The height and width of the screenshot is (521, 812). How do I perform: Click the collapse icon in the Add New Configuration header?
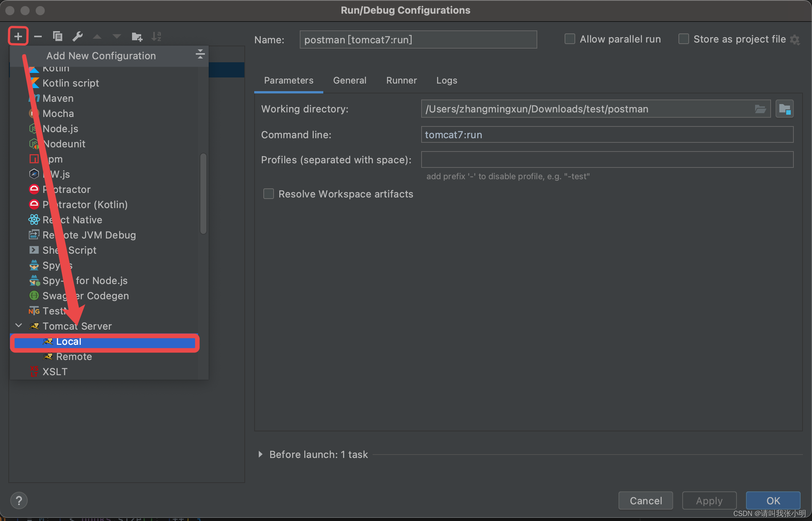[200, 54]
